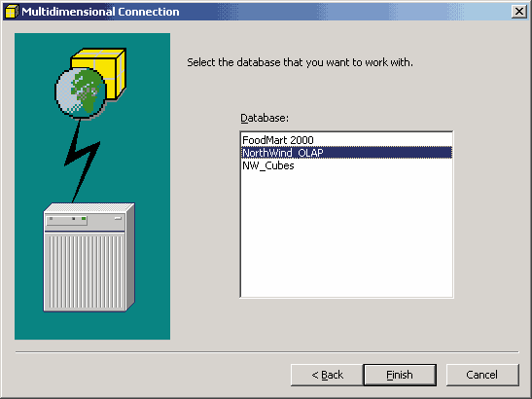532x399 pixels.
Task: Close the Multidimensional Connection dialog
Action: click(518, 12)
